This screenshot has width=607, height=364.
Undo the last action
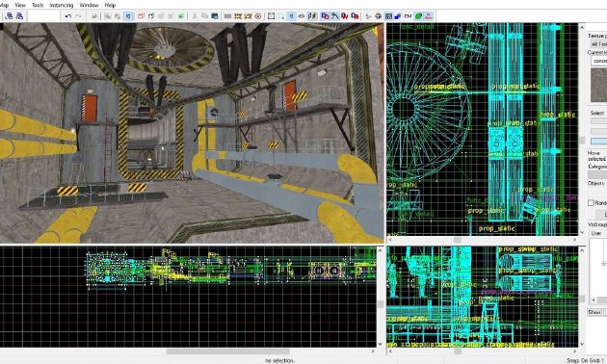pyautogui.click(x=68, y=16)
